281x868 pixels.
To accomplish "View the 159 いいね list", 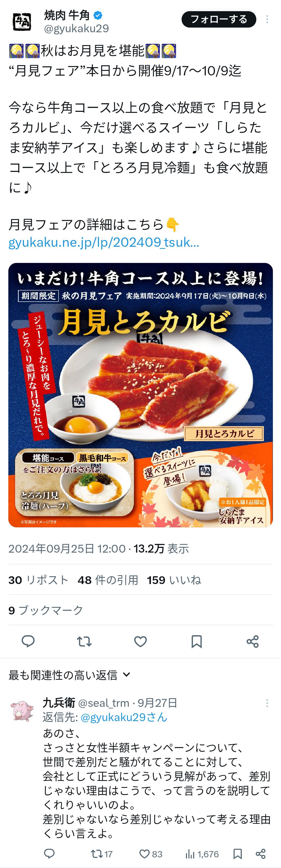I will pyautogui.click(x=174, y=580).
